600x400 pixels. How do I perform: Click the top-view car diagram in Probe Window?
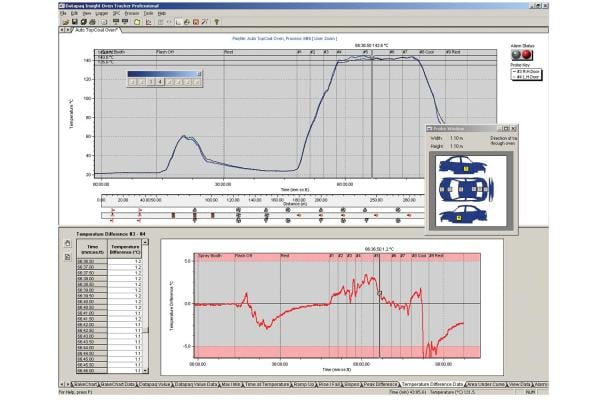[x=466, y=187]
